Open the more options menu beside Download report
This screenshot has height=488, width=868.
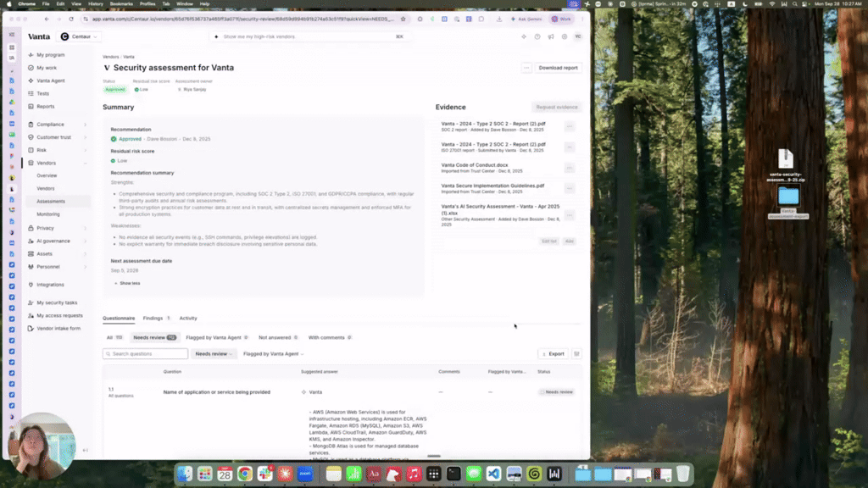526,68
